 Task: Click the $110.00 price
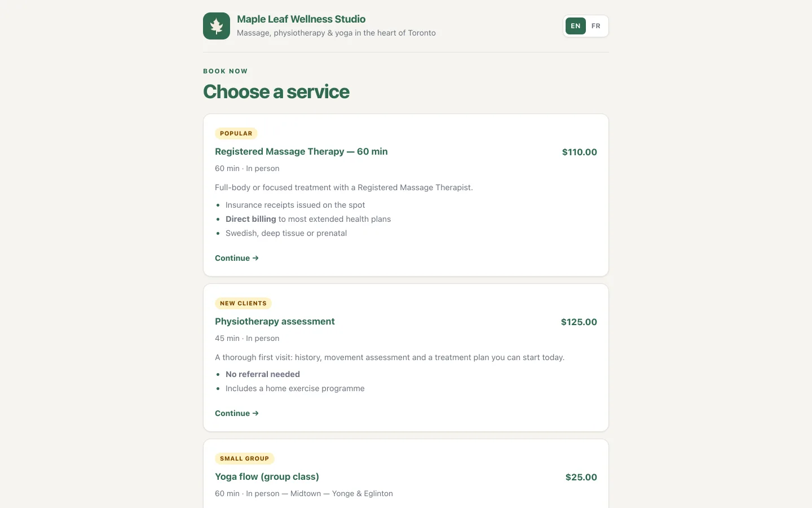[x=579, y=152]
